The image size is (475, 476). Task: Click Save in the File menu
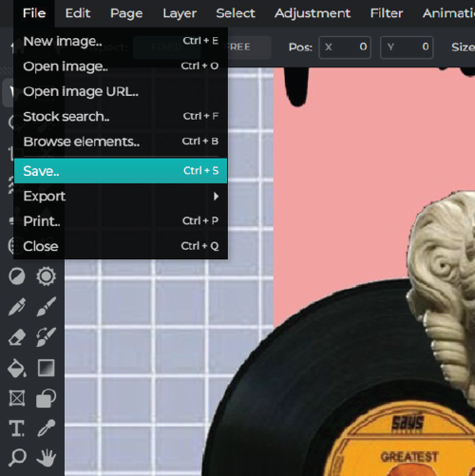[x=121, y=171]
